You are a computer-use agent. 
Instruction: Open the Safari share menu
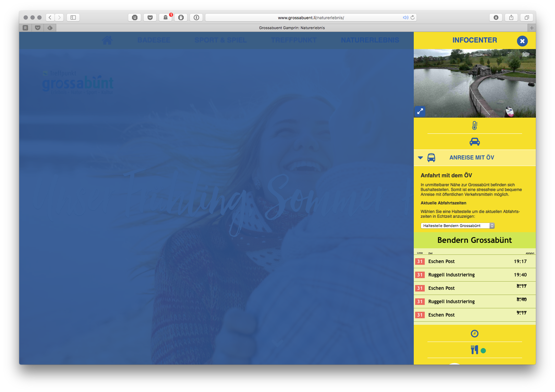511,17
